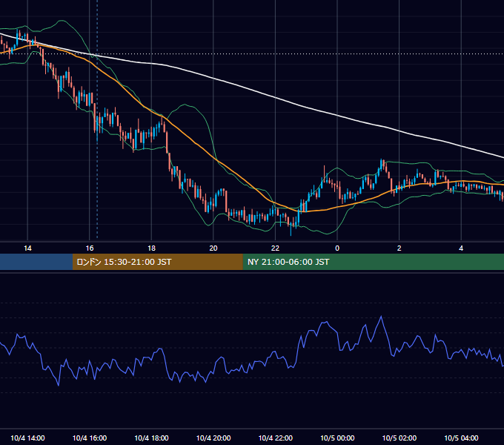Click the 10/5 00:00 oscillator time label
504x445 pixels.
point(337,438)
